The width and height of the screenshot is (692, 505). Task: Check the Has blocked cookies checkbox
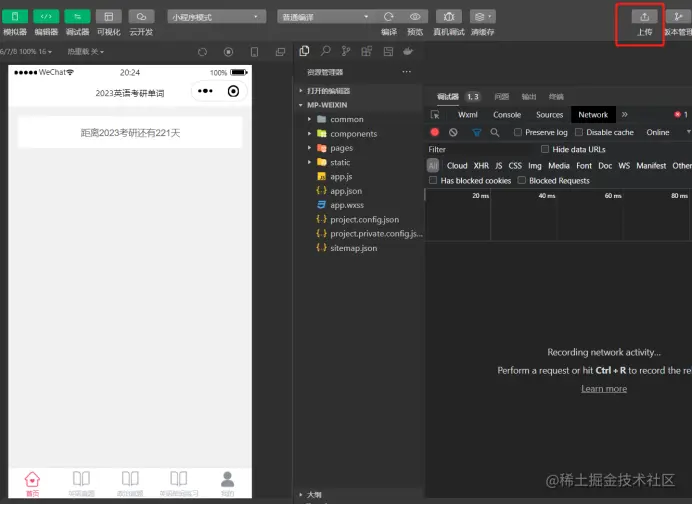433,180
